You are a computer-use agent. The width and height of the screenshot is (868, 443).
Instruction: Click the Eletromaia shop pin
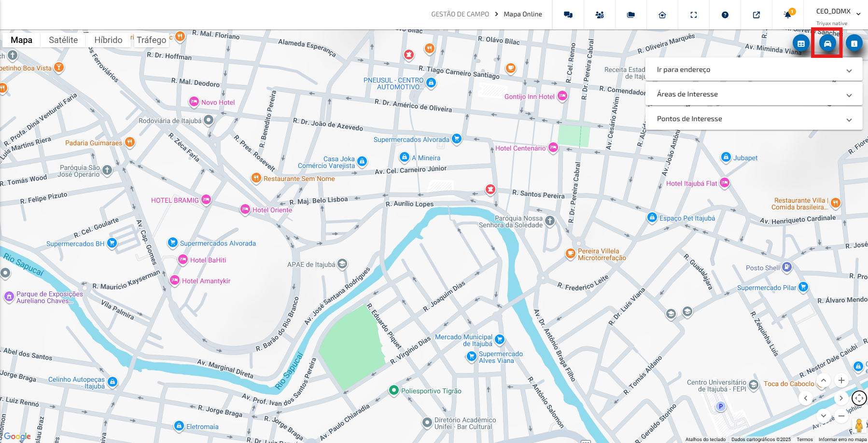pyautogui.click(x=179, y=426)
